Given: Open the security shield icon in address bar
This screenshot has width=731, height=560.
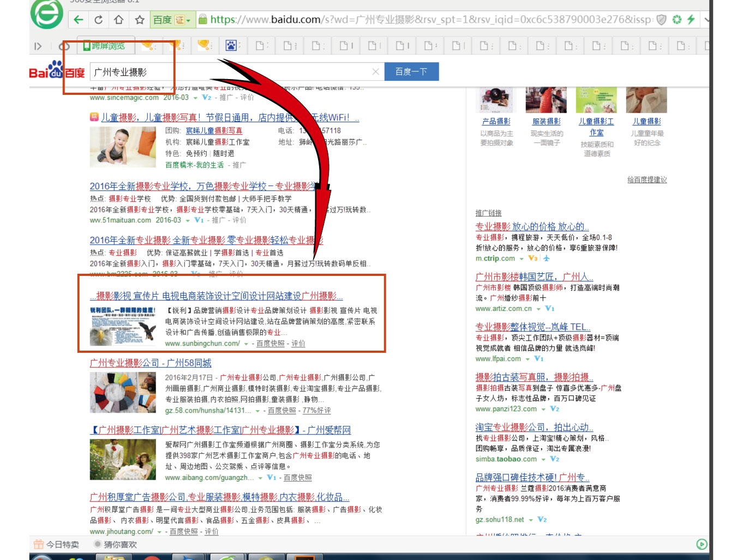Looking at the screenshot, I should [x=661, y=20].
